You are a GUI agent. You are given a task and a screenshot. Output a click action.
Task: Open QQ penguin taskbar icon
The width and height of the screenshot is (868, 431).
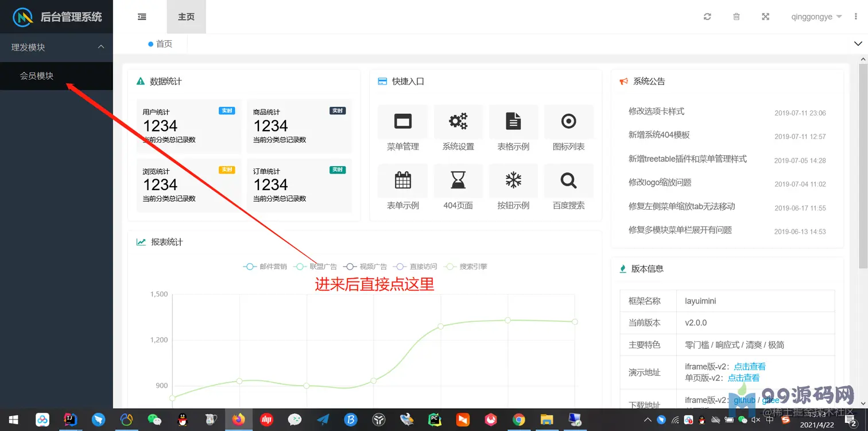point(183,420)
